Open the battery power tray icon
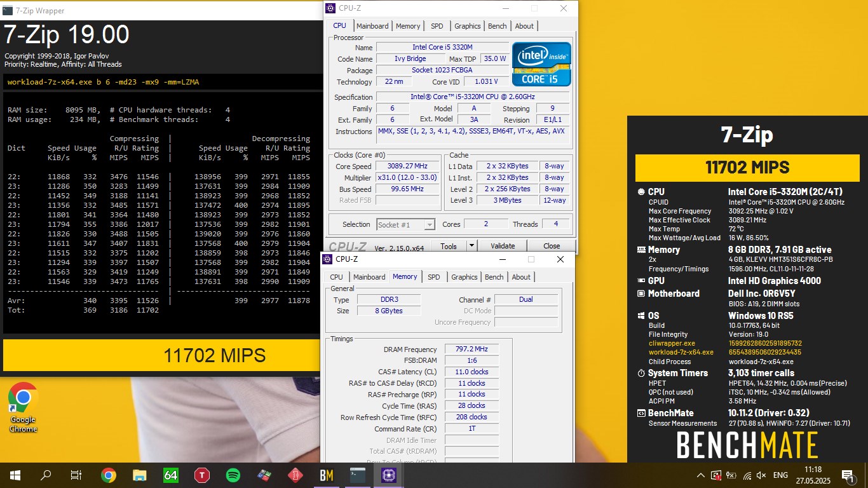This screenshot has height=488, width=868. (731, 475)
